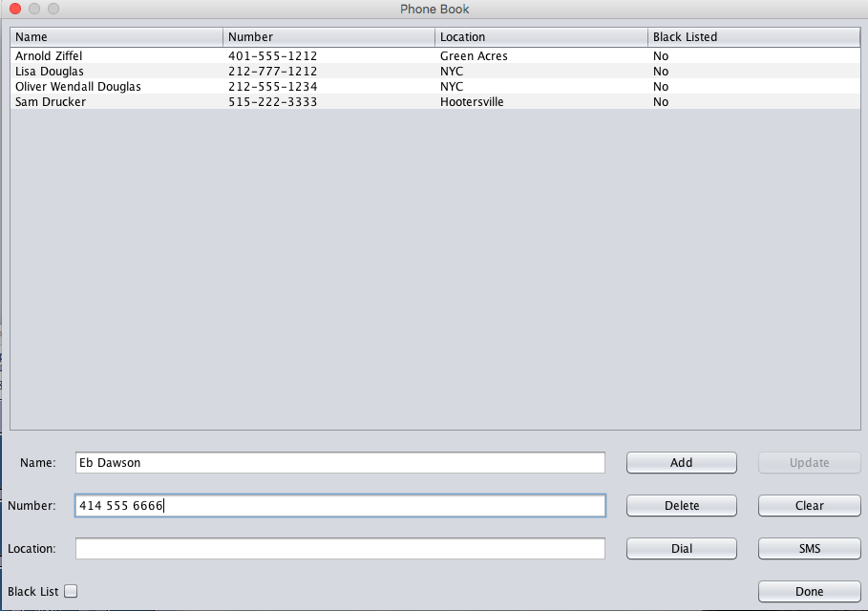Click into the Number input field
Screen dimensions: 868x611
(340, 505)
